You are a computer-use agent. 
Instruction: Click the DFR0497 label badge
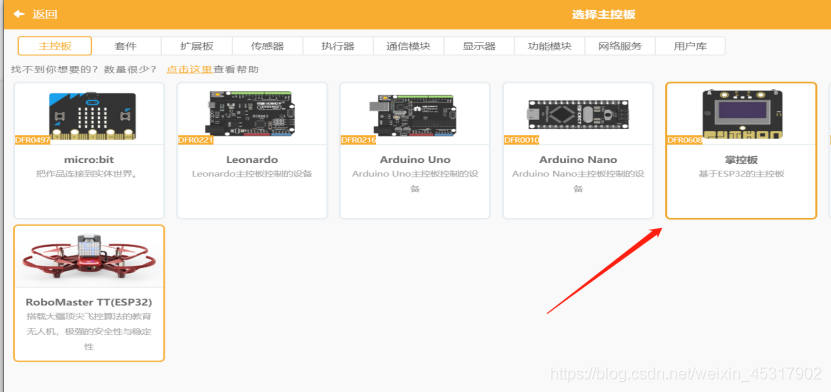pos(32,140)
